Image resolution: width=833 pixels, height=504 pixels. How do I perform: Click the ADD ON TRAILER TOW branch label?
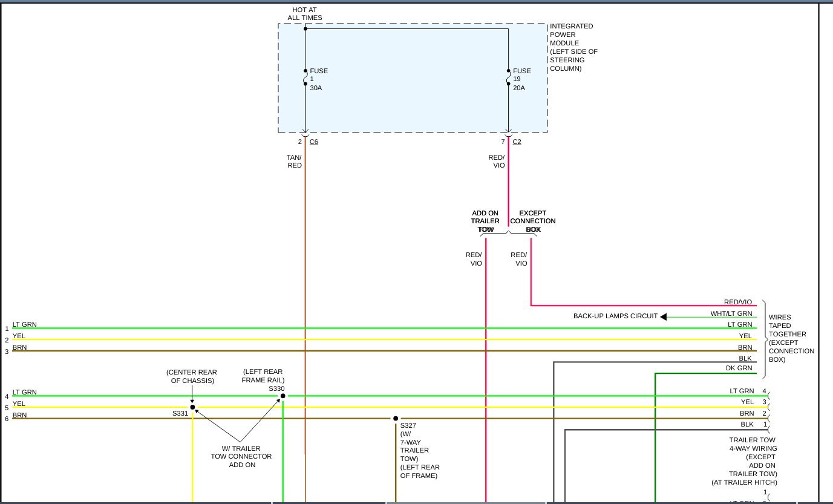tap(485, 221)
